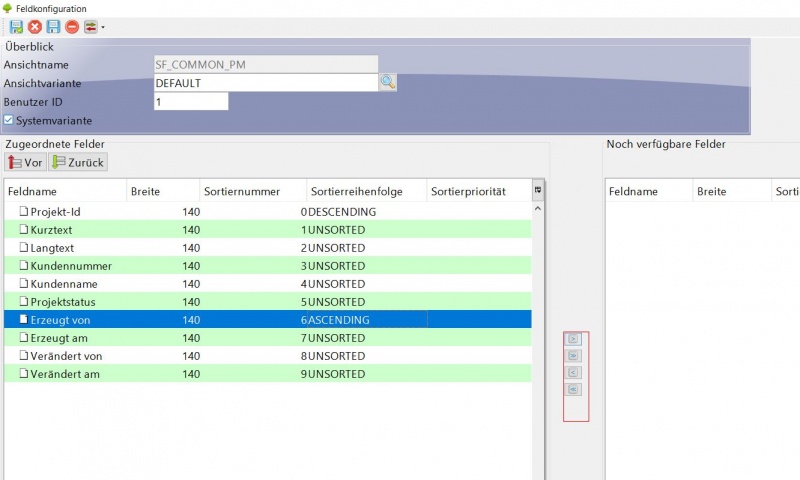Screen dimensions: 800x480
Task: Click the blue floppy disk save icon
Action: point(53,26)
